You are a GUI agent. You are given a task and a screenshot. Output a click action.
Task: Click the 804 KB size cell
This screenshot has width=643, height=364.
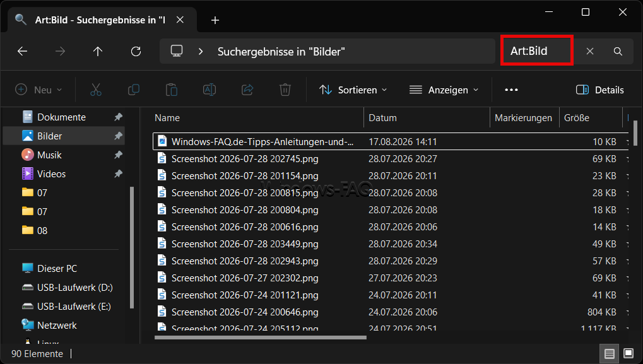coord(601,312)
